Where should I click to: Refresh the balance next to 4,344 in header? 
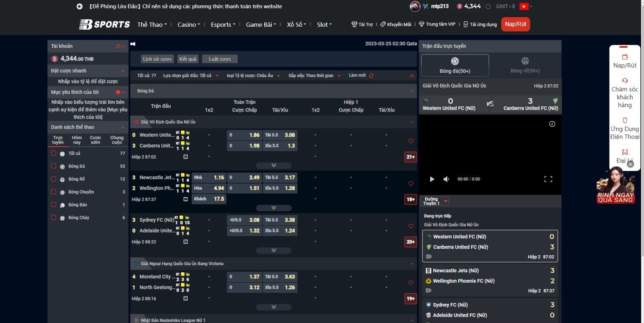[488, 6]
